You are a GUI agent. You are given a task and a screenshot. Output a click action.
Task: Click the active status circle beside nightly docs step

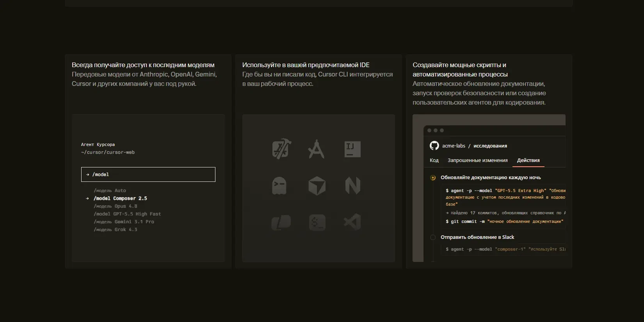click(x=433, y=178)
